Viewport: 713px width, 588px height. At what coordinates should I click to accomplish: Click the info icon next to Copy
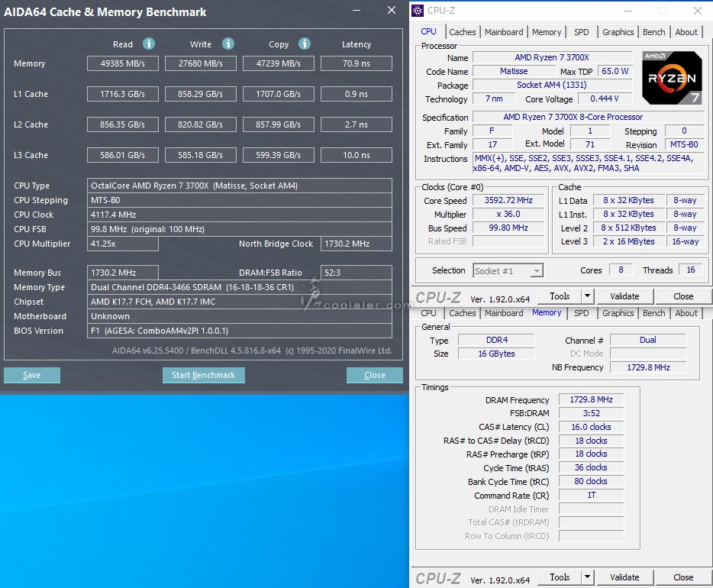tap(305, 44)
